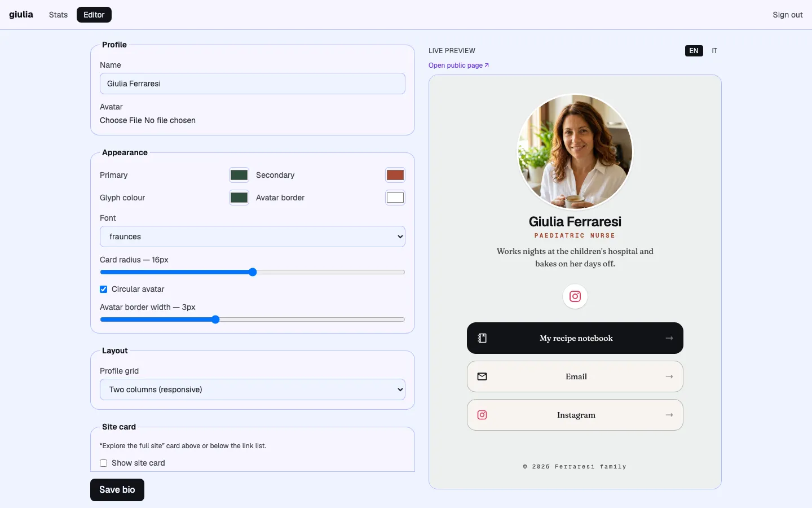Image resolution: width=812 pixels, height=508 pixels.
Task: Go to the Stats tab
Action: (58, 15)
